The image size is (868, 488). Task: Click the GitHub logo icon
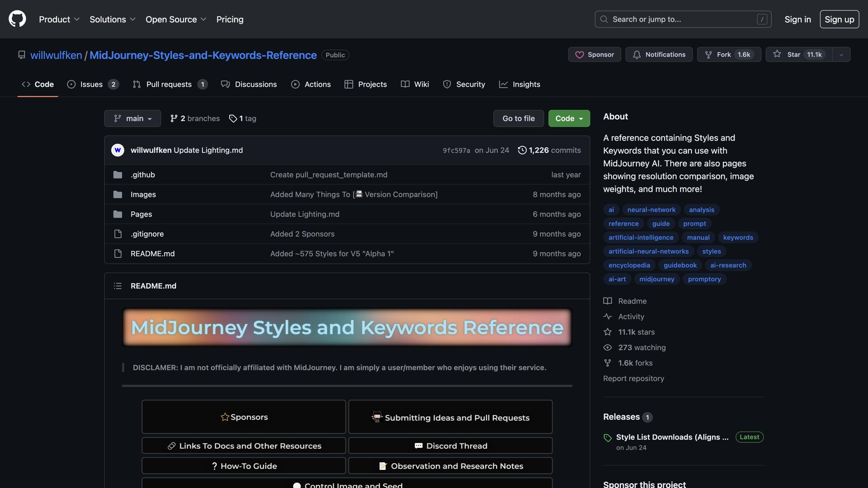point(17,19)
